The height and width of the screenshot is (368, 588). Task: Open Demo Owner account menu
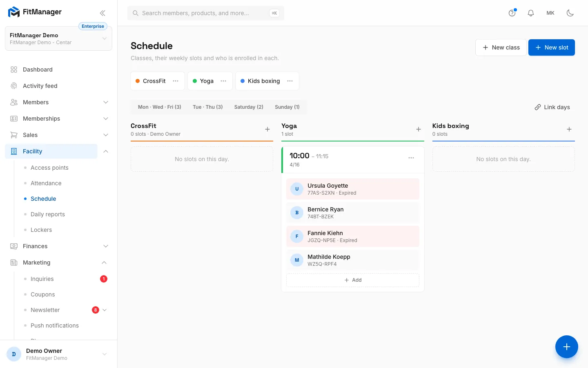(58, 354)
